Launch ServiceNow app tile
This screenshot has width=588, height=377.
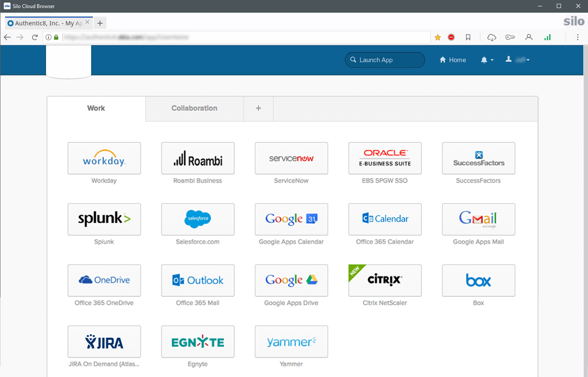[291, 158]
